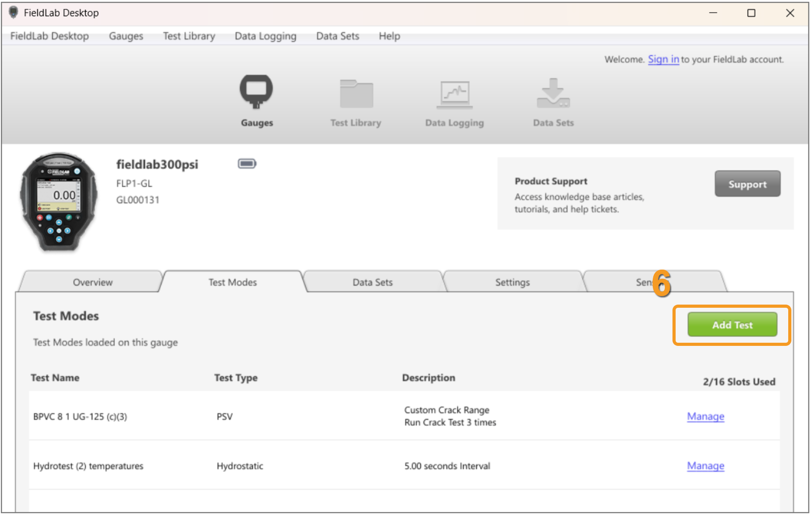Screen dimensions: 812x515
Task: Open the FieldLab Desktop menu
Action: tap(49, 36)
